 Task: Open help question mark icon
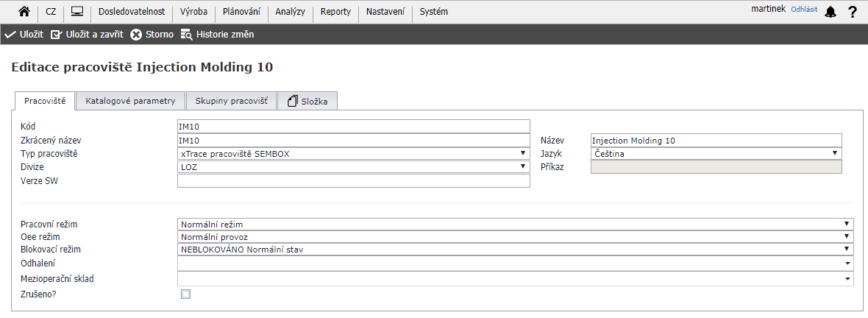coord(853,12)
